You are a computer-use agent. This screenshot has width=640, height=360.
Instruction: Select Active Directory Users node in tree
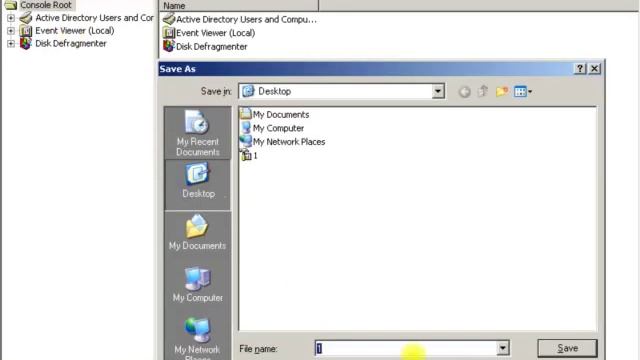pos(87,18)
